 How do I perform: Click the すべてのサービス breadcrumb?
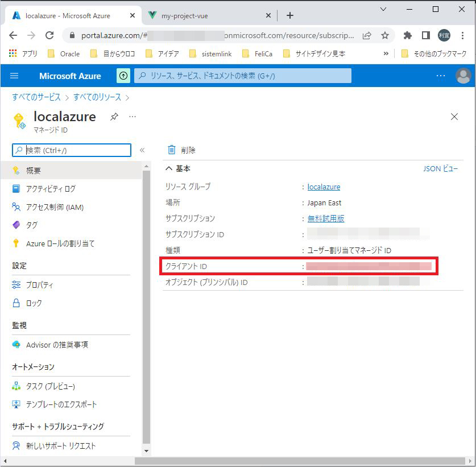pyautogui.click(x=36, y=97)
